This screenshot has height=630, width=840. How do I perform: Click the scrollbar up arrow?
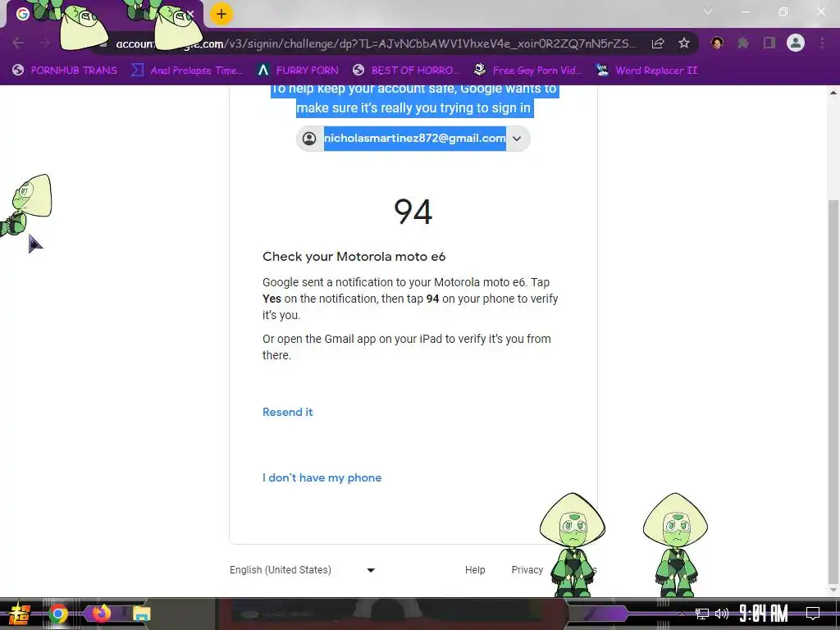click(833, 92)
